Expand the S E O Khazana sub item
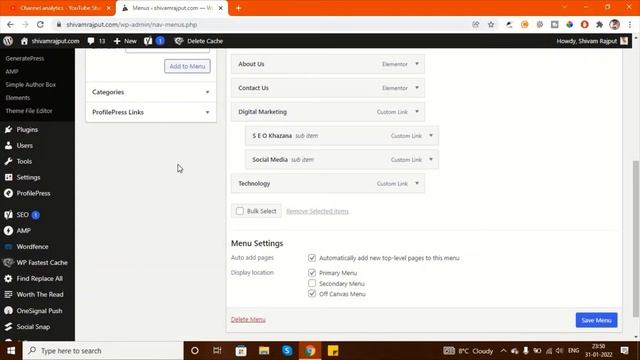The image size is (640, 360). (431, 136)
